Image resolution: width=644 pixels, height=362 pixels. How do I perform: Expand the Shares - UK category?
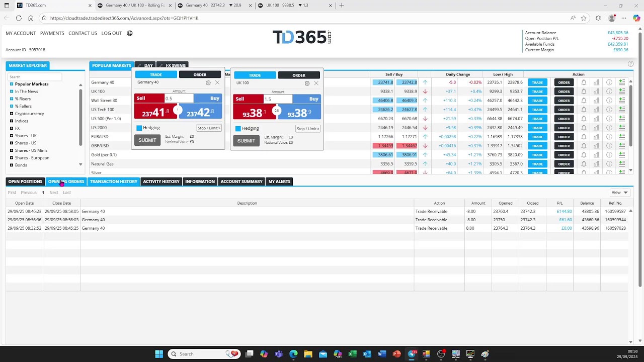tap(12, 136)
